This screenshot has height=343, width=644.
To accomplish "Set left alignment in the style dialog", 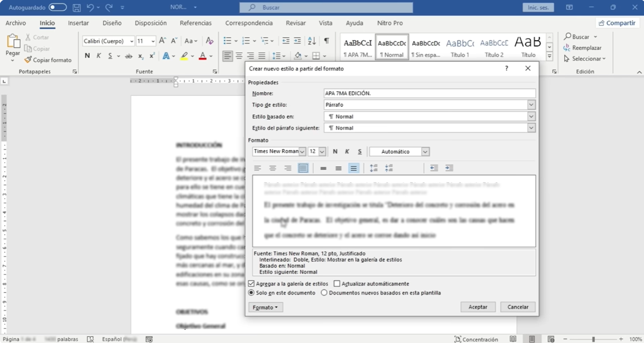I will pos(258,168).
